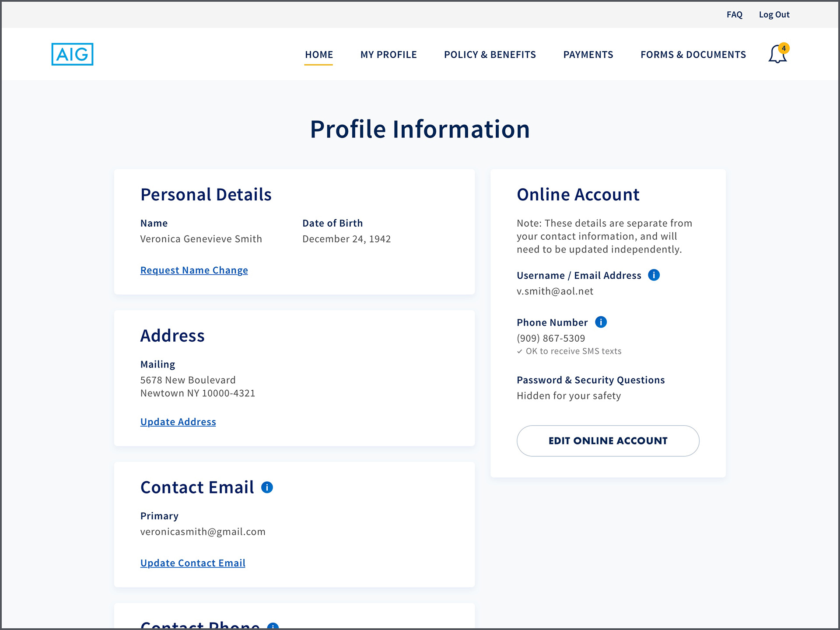Click OK to receive SMS texts note
Image resolution: width=840 pixels, height=630 pixels.
(569, 351)
